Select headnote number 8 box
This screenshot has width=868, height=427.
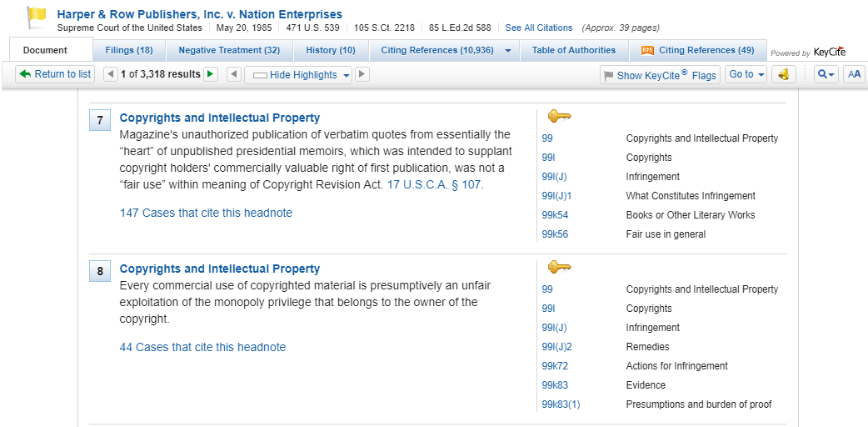100,271
